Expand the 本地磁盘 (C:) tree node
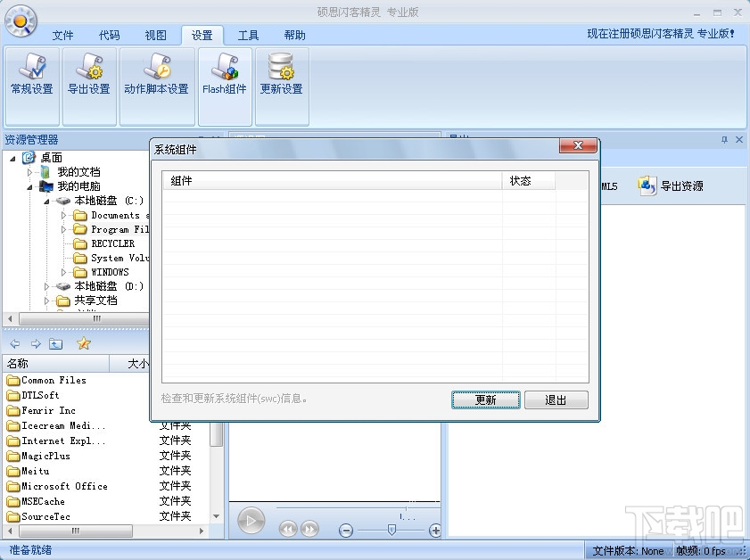Image resolution: width=750 pixels, height=560 pixels. (45, 201)
